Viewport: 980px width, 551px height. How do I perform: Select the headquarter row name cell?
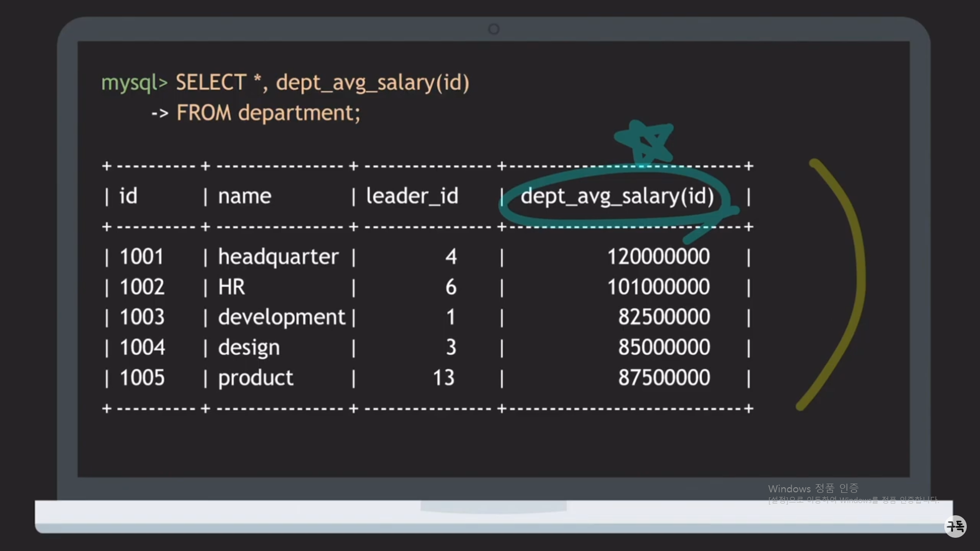click(278, 257)
